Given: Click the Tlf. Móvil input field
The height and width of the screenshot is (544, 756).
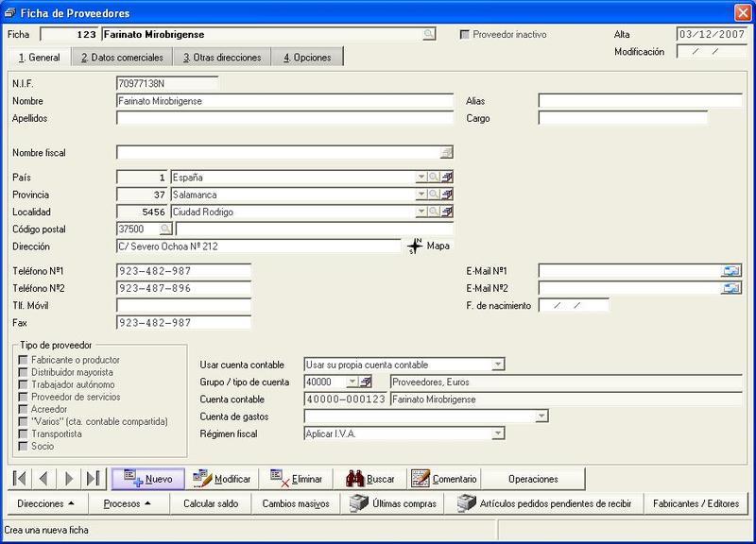Looking at the screenshot, I should 183,305.
